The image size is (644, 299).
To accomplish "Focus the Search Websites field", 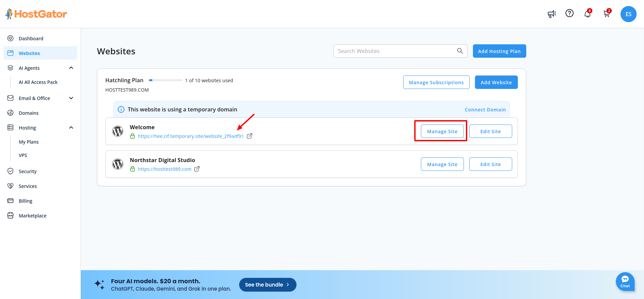I will point(400,51).
